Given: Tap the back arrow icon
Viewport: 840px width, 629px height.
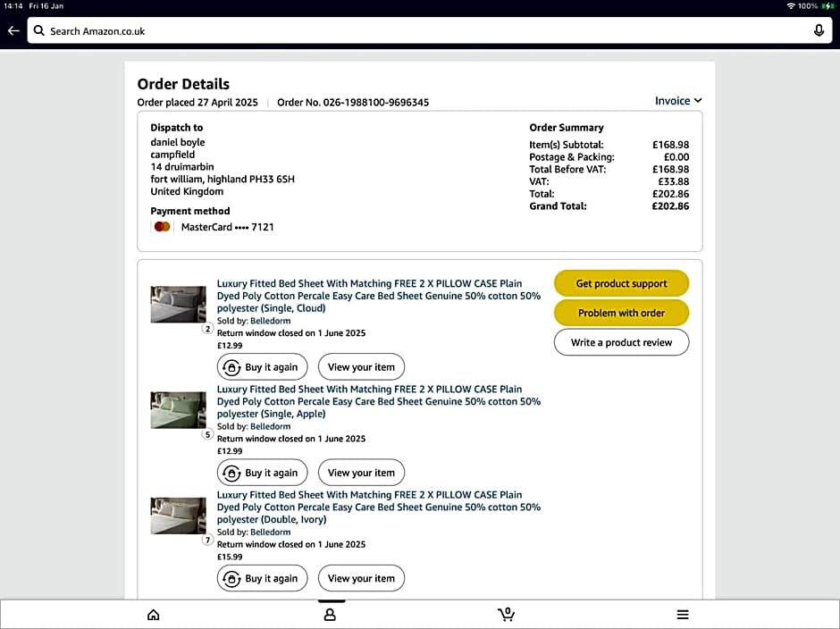Looking at the screenshot, I should point(13,30).
